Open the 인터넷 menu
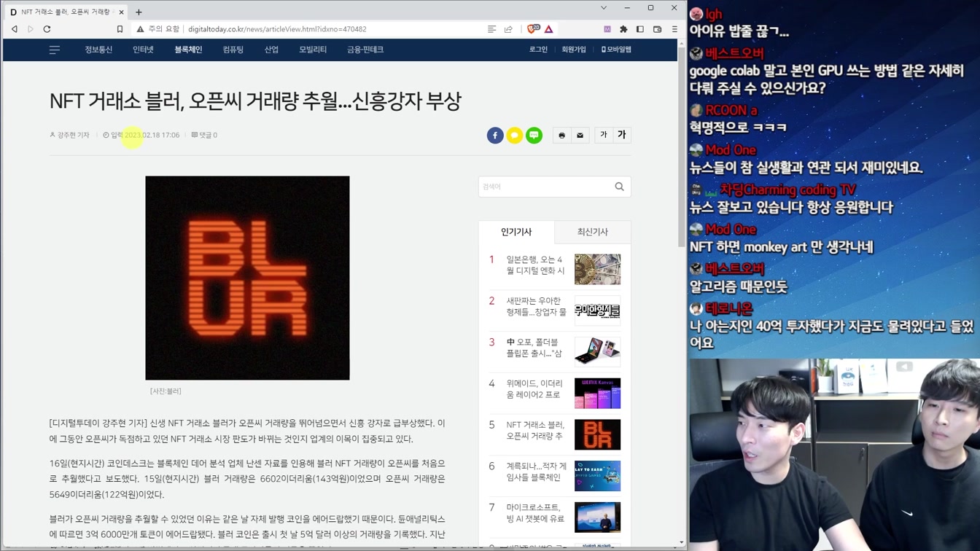Image resolution: width=980 pixels, height=551 pixels. [144, 50]
